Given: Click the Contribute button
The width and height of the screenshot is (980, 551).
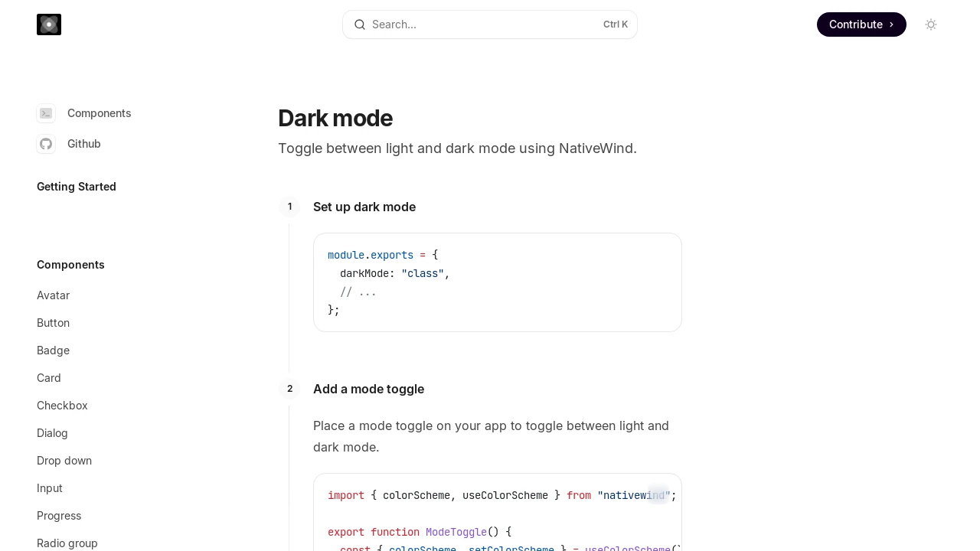Looking at the screenshot, I should pos(861,24).
